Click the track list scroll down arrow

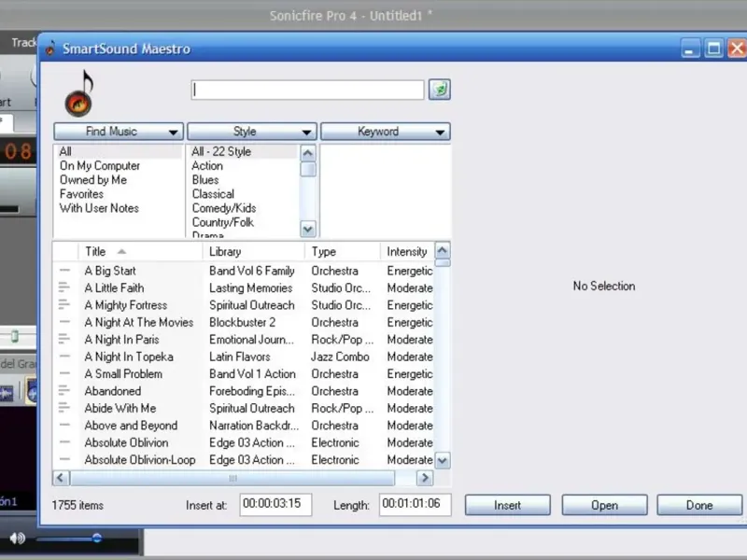click(x=443, y=460)
